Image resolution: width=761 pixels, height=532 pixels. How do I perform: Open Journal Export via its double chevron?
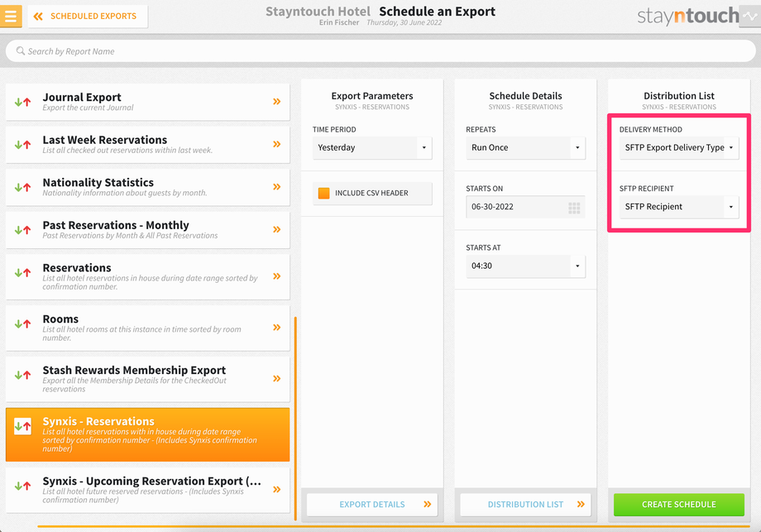(276, 102)
